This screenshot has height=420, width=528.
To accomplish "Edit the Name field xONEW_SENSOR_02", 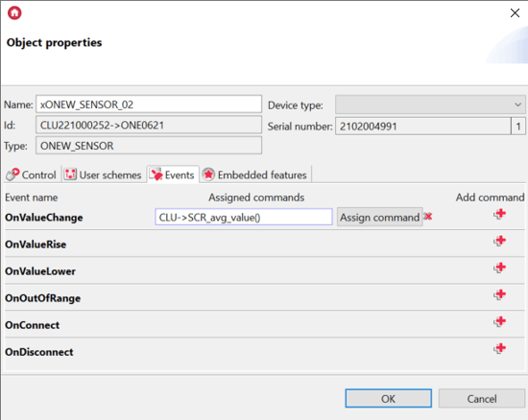I will 149,105.
